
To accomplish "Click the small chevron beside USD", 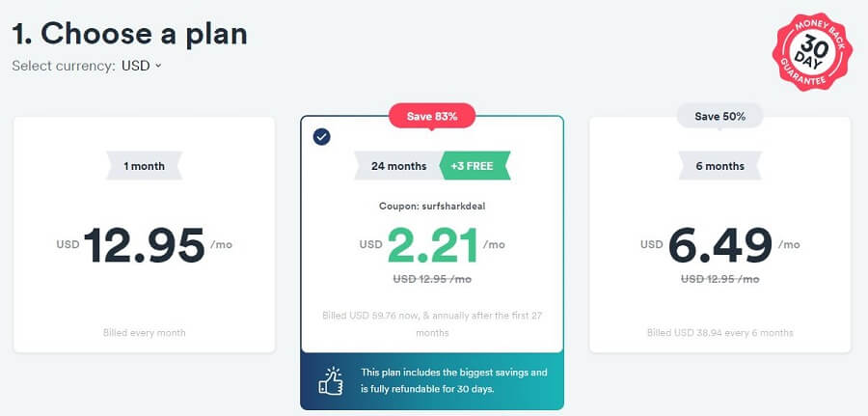I will (158, 66).
